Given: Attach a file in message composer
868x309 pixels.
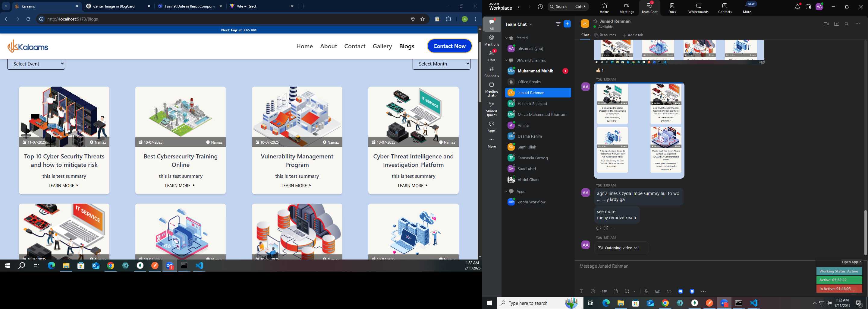Looking at the screenshot, I should tap(616, 291).
